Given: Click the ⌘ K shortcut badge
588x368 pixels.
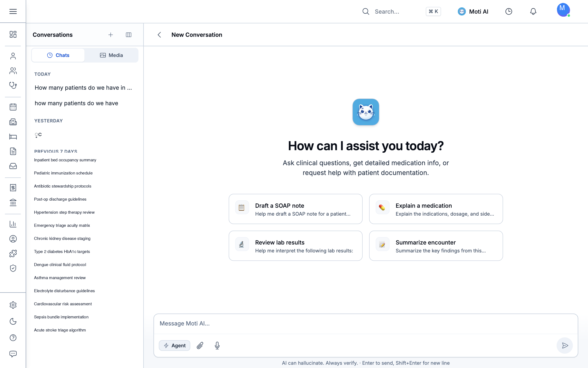Looking at the screenshot, I should [x=433, y=11].
